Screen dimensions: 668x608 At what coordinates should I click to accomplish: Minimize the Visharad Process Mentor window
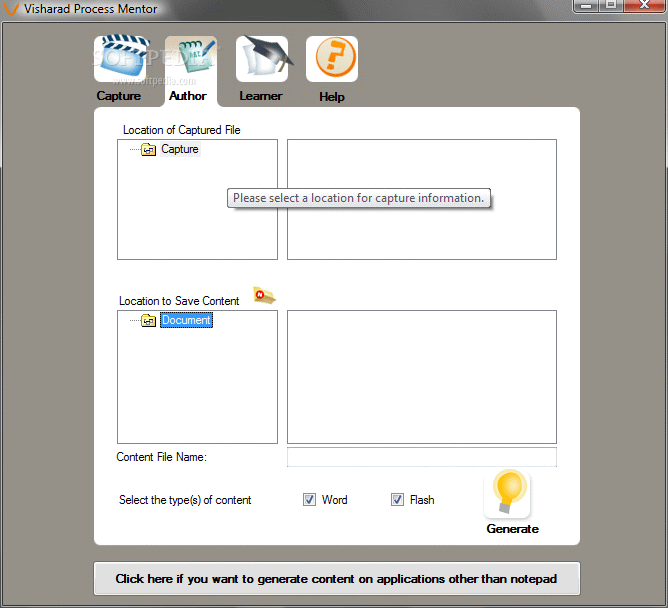click(x=586, y=6)
